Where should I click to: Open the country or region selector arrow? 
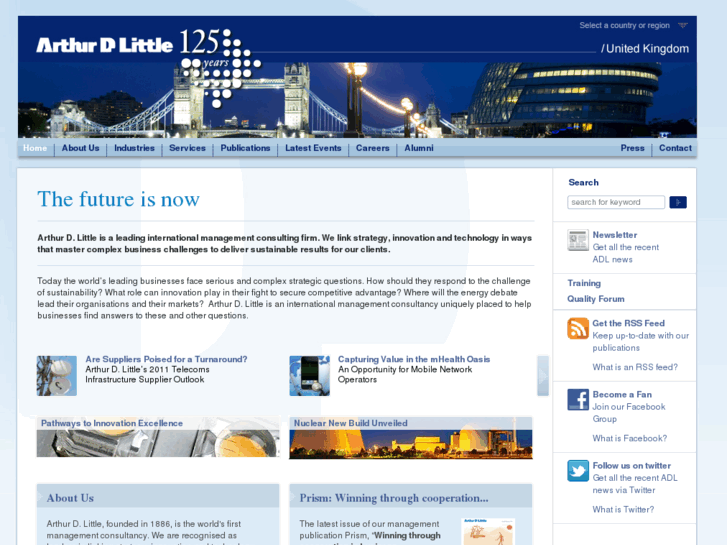point(682,25)
